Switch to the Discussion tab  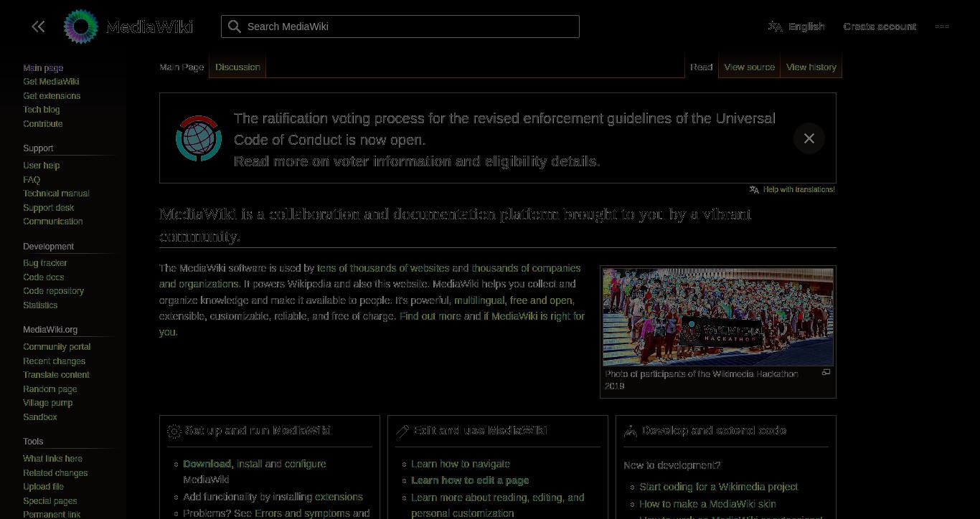coord(237,67)
